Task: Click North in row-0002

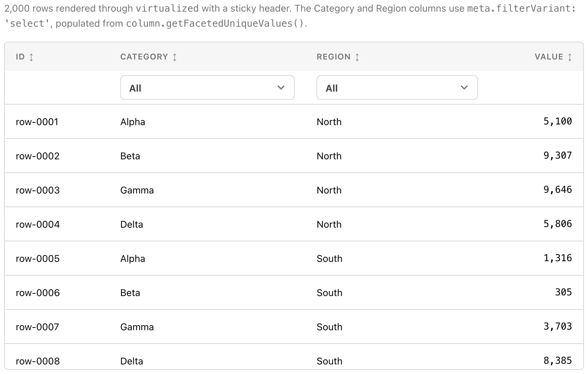Action: point(329,156)
